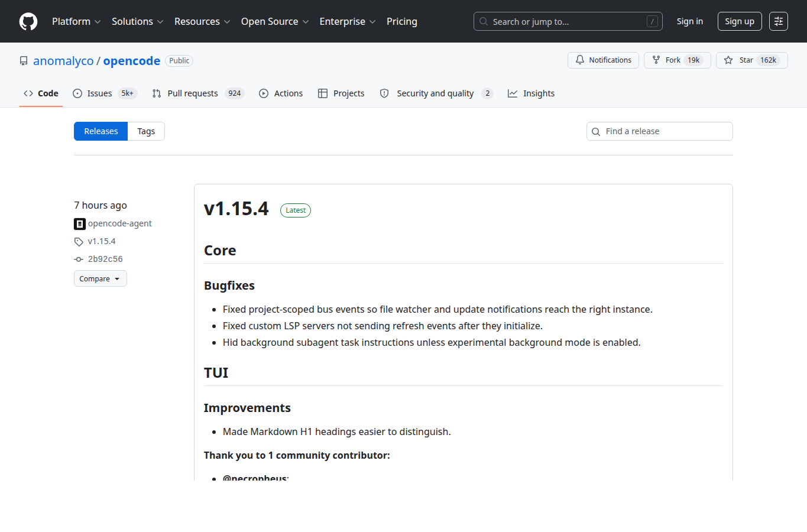The image size is (807, 532).
Task: Click the slash shortcut key icon
Action: tap(652, 21)
